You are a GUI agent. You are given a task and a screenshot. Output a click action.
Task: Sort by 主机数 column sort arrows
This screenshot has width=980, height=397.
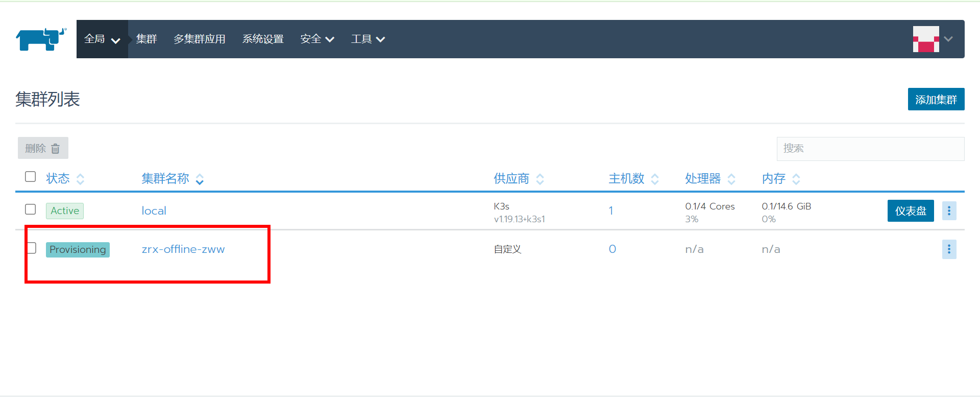point(655,179)
